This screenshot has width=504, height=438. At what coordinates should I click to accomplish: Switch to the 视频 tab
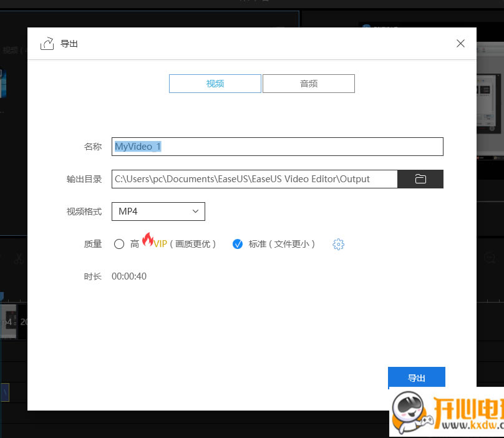point(215,83)
